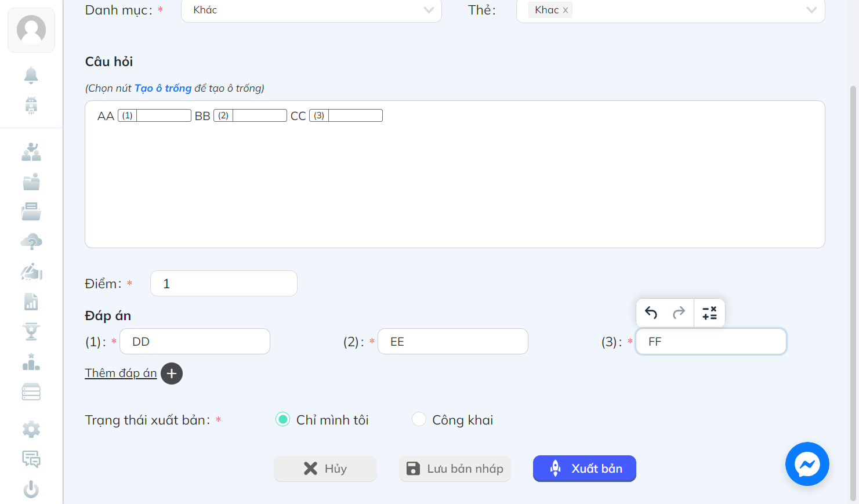The image size is (859, 504).
Task: Click the page vertical scrollbar
Action: click(853, 293)
